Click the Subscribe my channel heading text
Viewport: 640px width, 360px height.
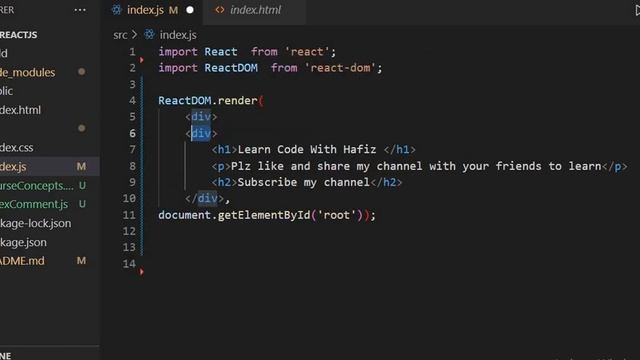pyautogui.click(x=304, y=182)
